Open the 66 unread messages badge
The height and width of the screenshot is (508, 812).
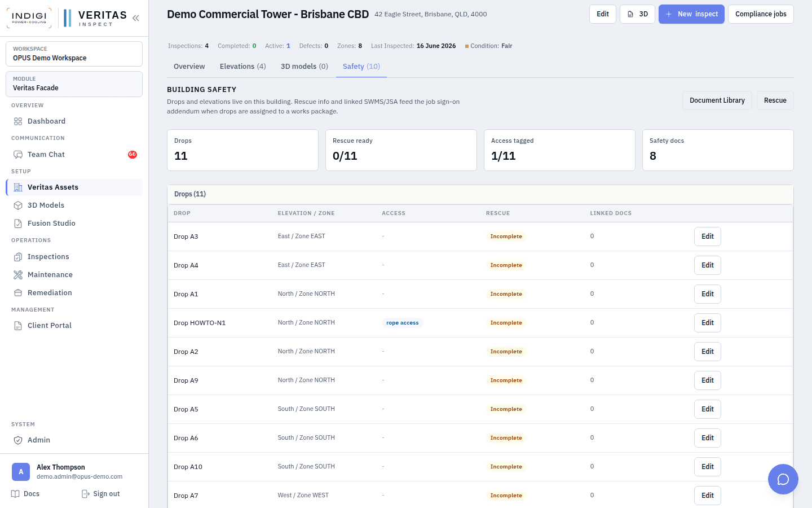point(133,154)
